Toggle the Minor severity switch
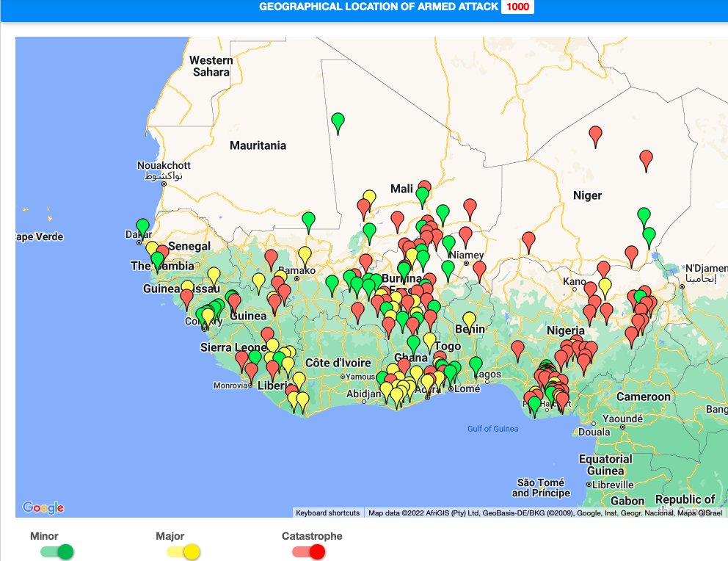 [57, 551]
